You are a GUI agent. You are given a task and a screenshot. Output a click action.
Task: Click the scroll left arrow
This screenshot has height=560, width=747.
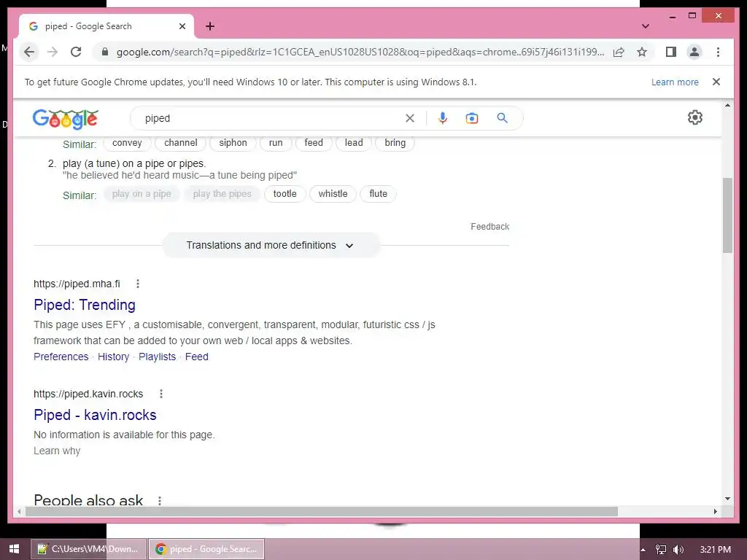click(x=19, y=511)
